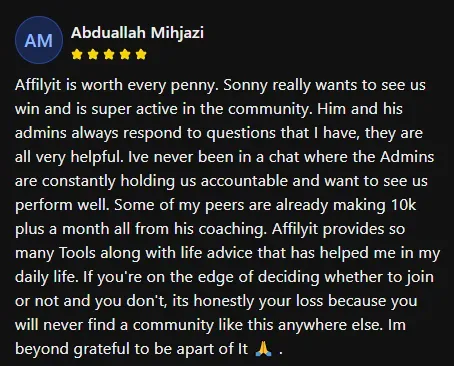The width and height of the screenshot is (454, 366).
Task: Open reviewer name Abduallah Mihjazi
Action: click(x=137, y=33)
